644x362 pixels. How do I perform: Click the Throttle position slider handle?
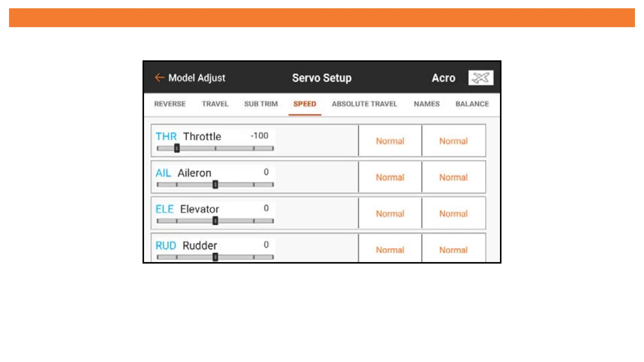click(177, 148)
